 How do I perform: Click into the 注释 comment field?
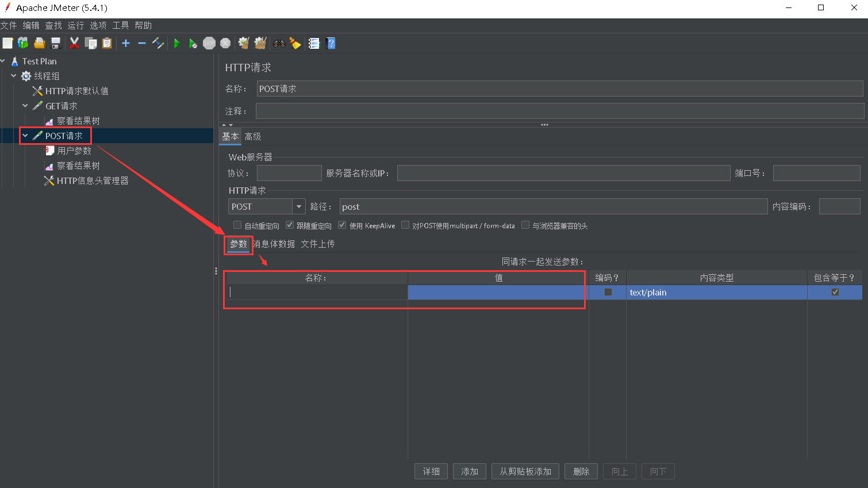point(560,111)
